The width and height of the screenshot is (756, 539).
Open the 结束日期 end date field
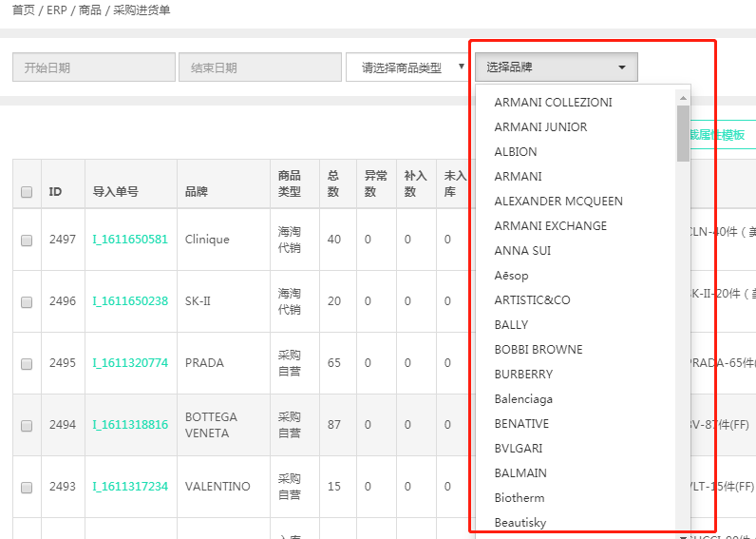point(260,67)
